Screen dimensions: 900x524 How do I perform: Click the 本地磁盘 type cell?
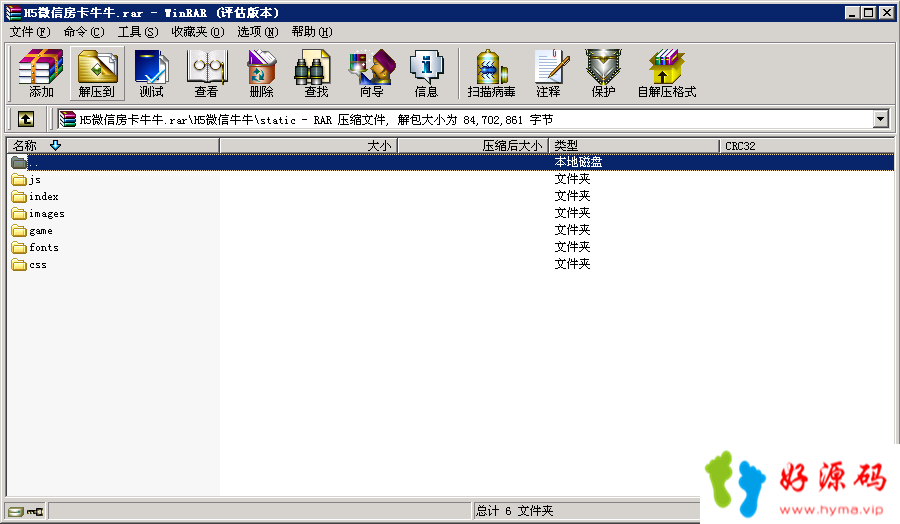coord(578,162)
